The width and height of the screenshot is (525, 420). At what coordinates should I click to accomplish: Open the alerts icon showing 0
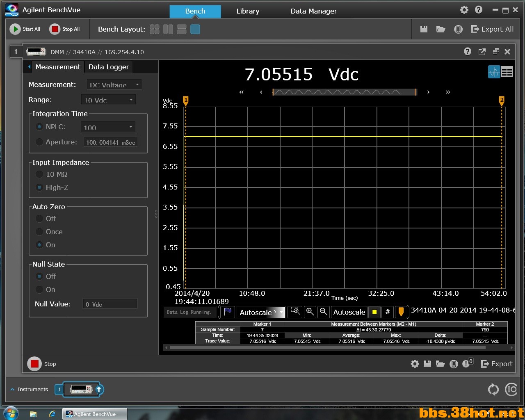pos(468,363)
